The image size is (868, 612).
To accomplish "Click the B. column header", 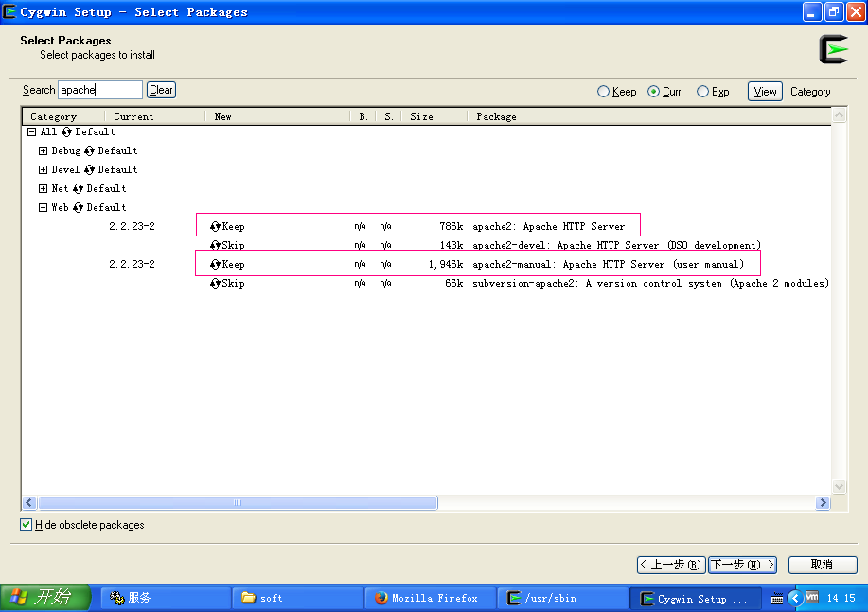I will coord(363,116).
